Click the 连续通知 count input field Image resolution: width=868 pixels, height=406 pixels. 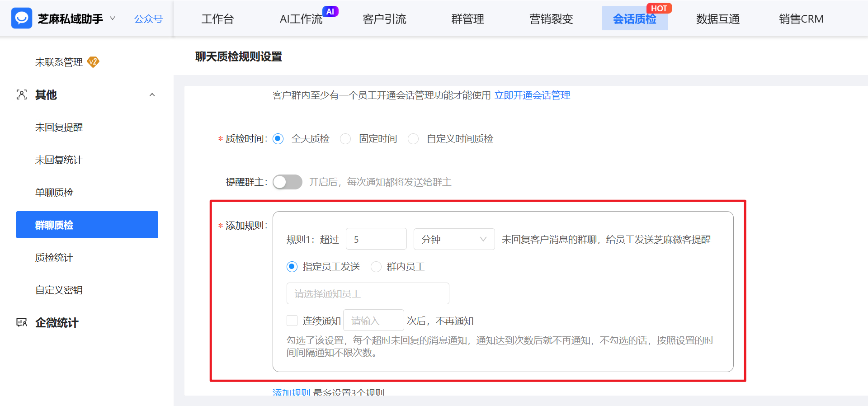pyautogui.click(x=373, y=321)
